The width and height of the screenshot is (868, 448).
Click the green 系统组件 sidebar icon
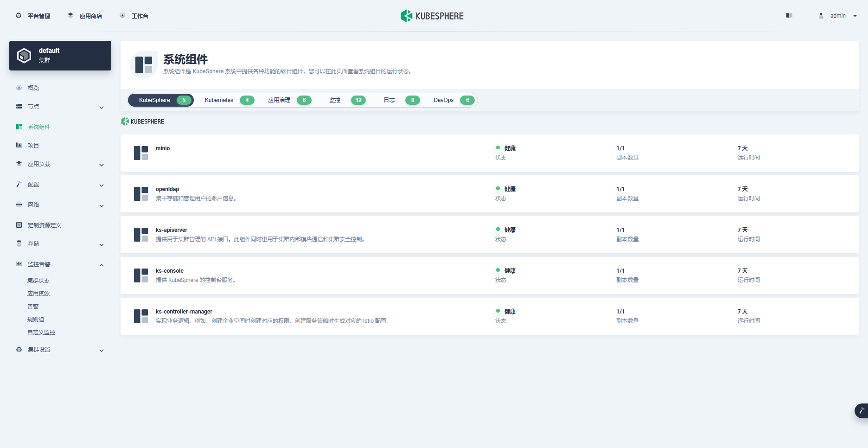19,127
